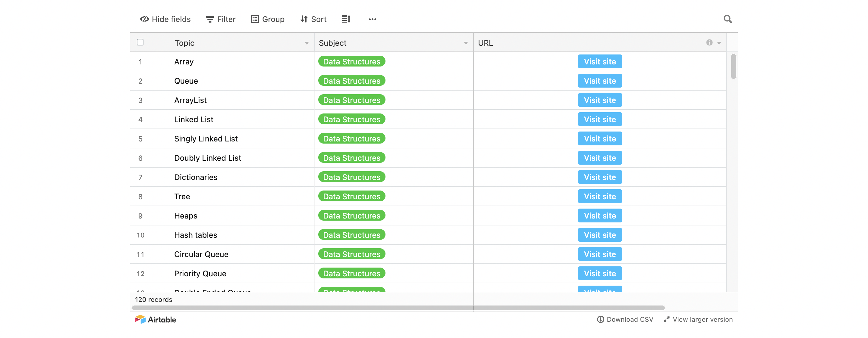
Task: Click the URL field info icon
Action: [709, 43]
